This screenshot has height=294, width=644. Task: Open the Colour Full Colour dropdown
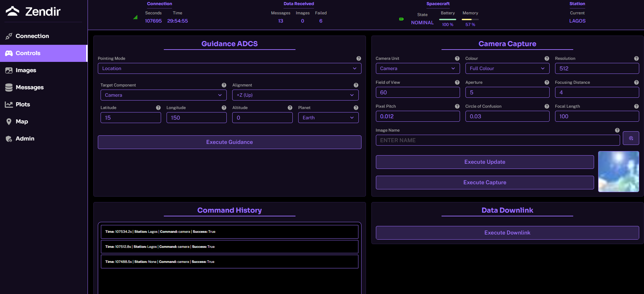pyautogui.click(x=507, y=68)
